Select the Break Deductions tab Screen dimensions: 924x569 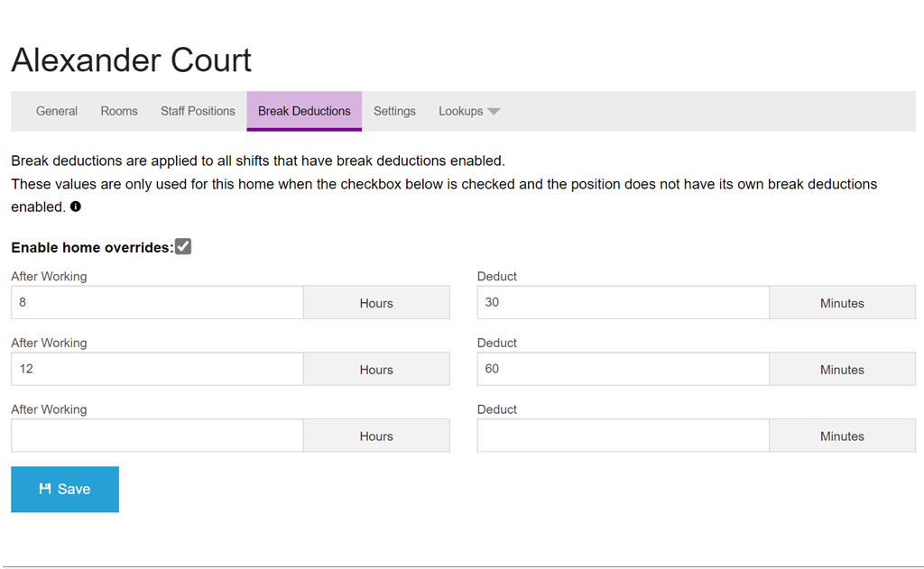304,111
